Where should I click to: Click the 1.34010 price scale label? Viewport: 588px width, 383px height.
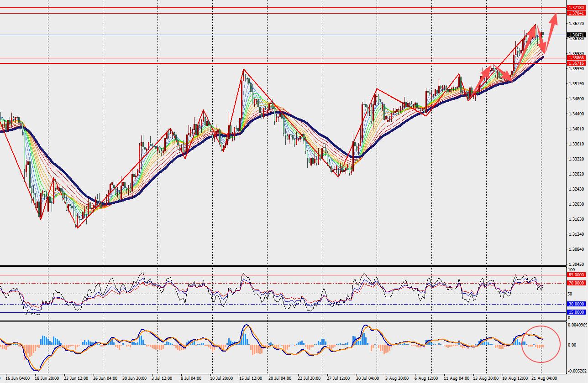[x=576, y=129]
